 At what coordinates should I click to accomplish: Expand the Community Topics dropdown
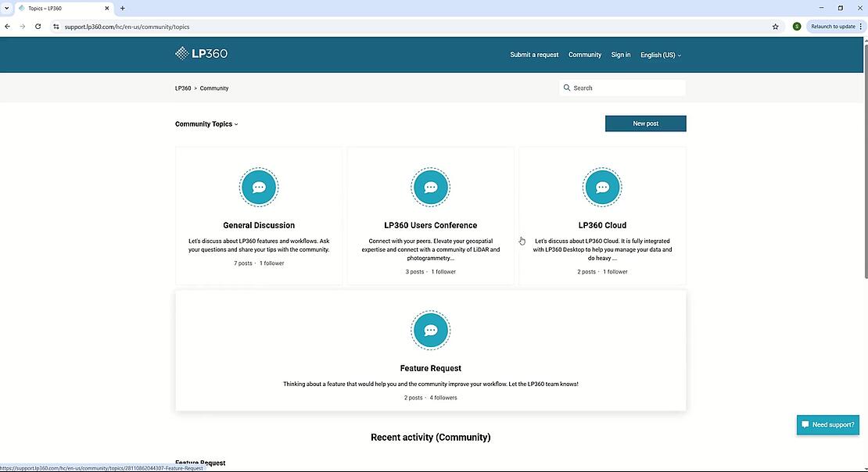[x=206, y=124]
